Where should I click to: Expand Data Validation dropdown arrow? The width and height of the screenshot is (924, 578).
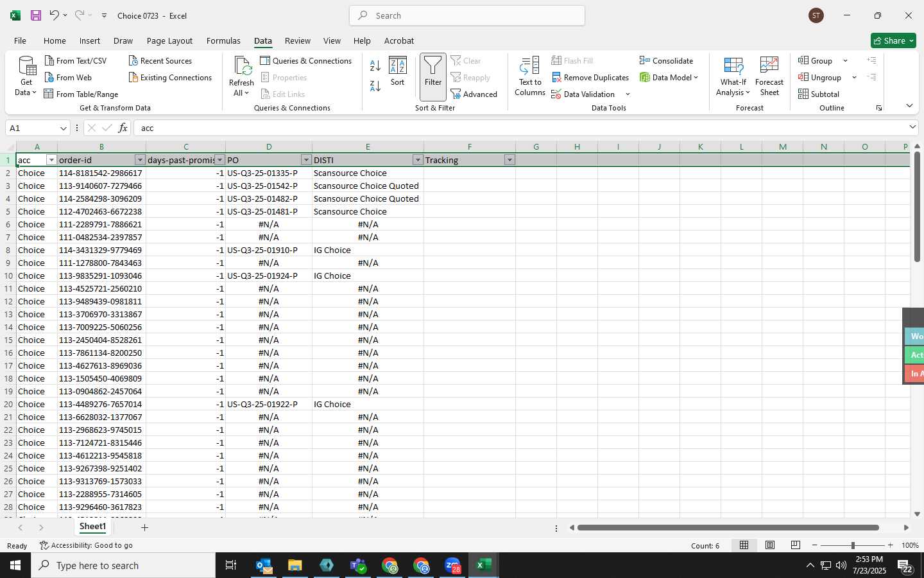[628, 94]
